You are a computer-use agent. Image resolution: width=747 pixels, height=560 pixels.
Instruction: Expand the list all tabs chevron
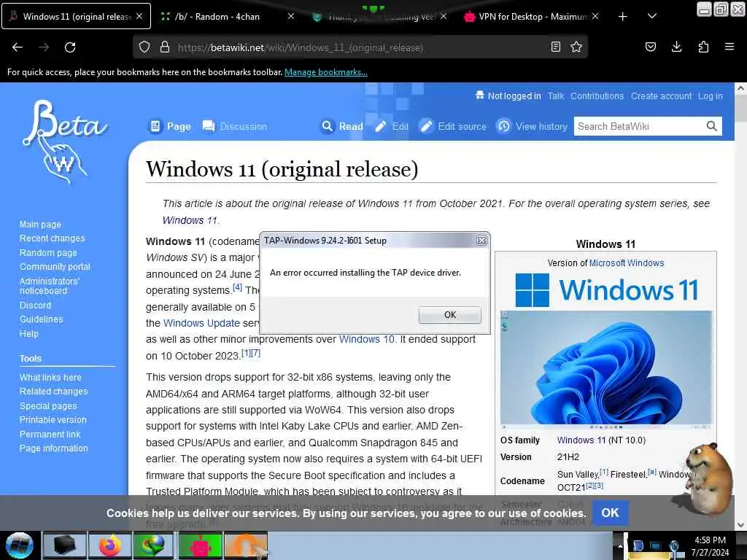[652, 16]
